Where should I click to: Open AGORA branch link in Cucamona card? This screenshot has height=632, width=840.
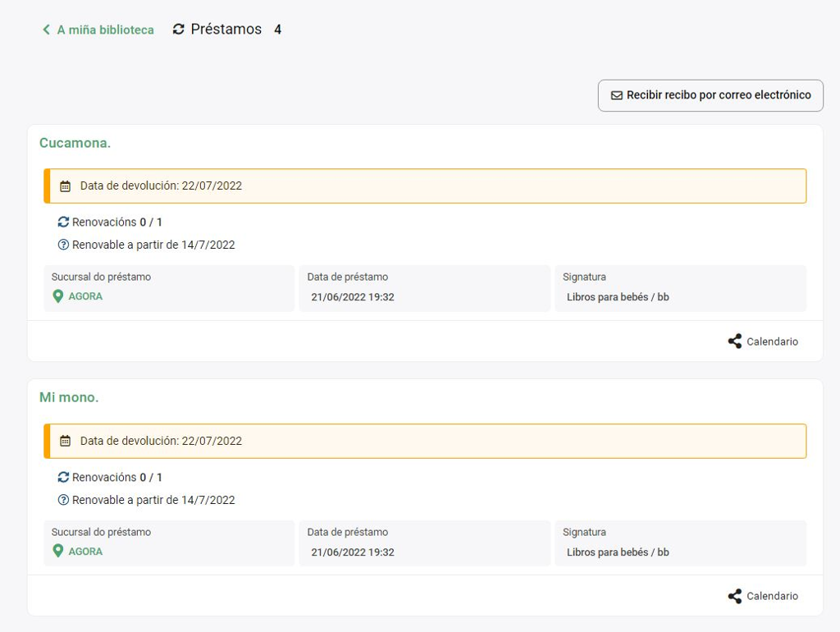coord(85,296)
